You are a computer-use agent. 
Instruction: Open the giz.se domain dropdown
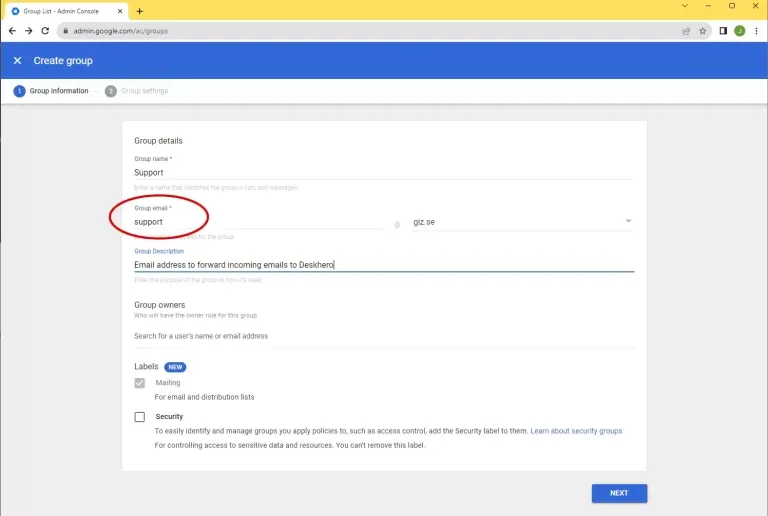[523, 222]
